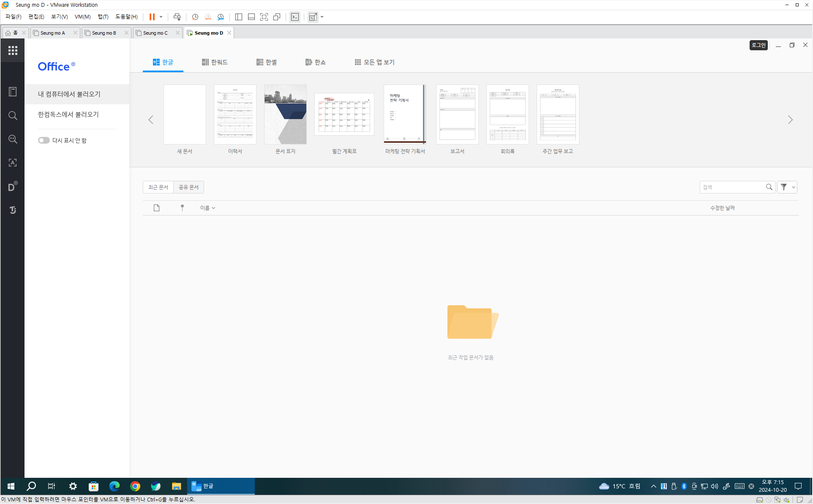Click the VMware pause VM icon
This screenshot has height=504, width=813.
(x=152, y=17)
